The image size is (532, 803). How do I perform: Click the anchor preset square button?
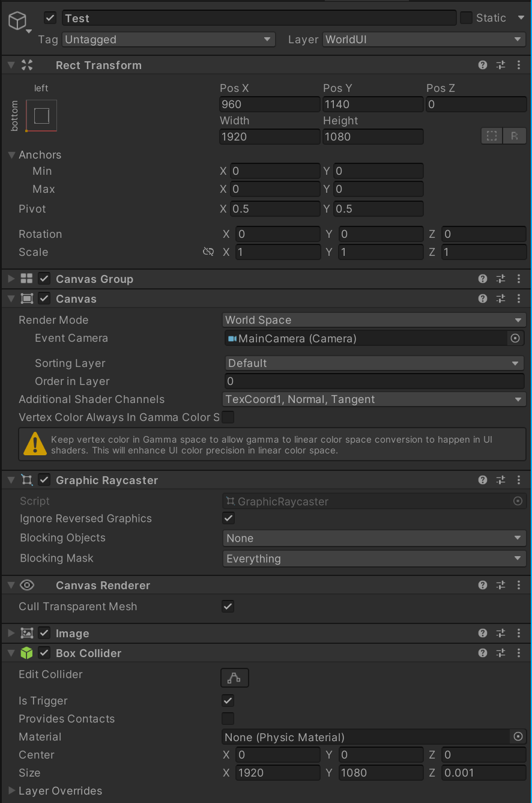(x=41, y=116)
